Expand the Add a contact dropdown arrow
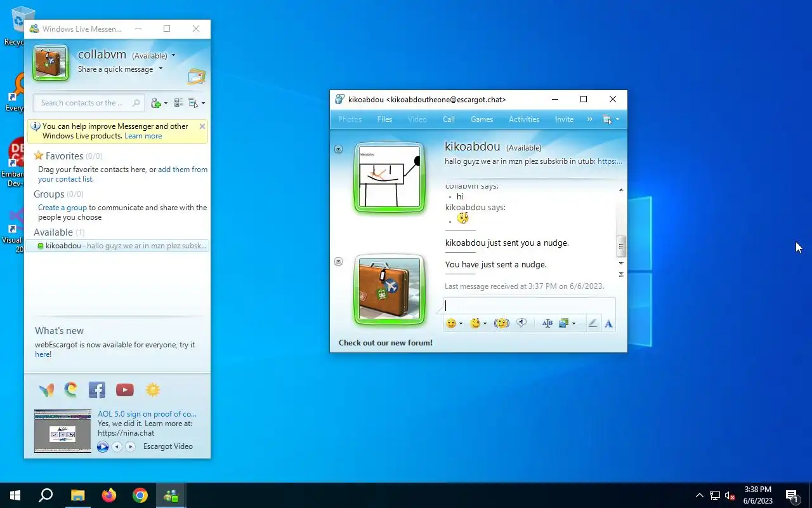Screen dimensions: 812x508 (x=166, y=104)
